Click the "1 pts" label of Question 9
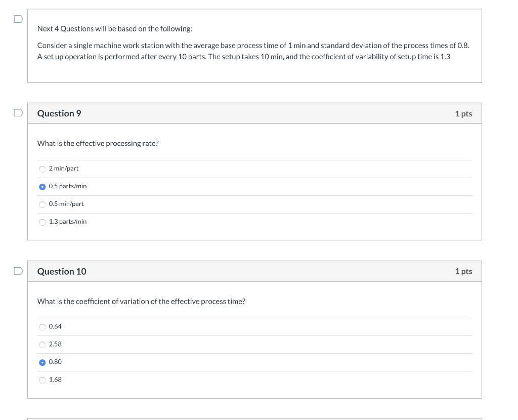Image resolution: width=518 pixels, height=420 pixels. coord(463,114)
